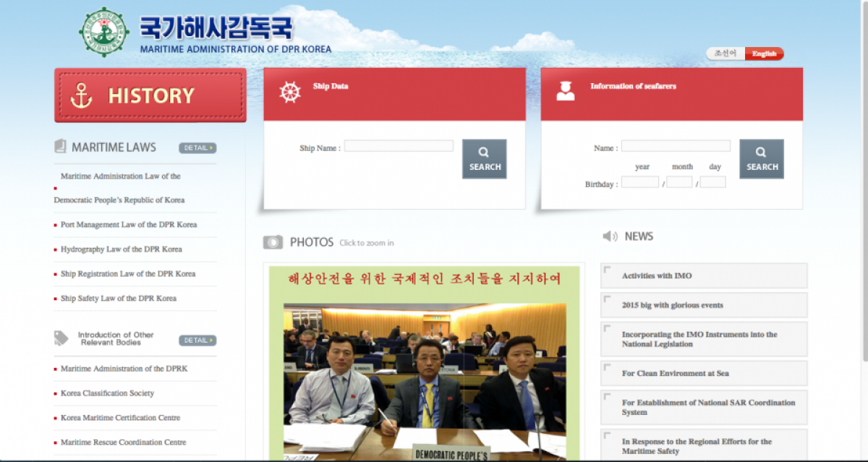The width and height of the screenshot is (868, 462).
Task: Select the English language tab
Action: [x=764, y=54]
